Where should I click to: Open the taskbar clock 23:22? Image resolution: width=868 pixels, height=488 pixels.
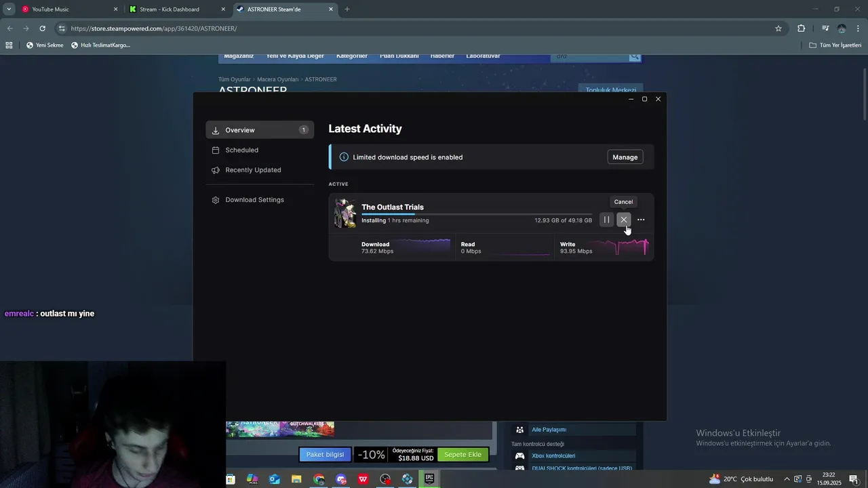pos(829,479)
